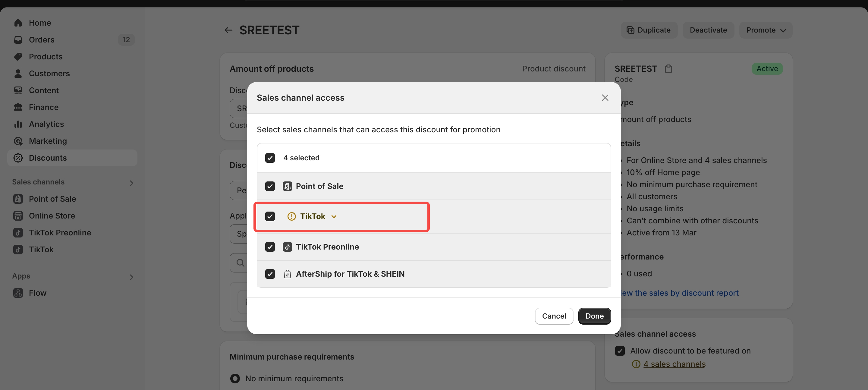This screenshot has width=868, height=390.
Task: Click the Flow app icon in sidebar
Action: tap(18, 293)
